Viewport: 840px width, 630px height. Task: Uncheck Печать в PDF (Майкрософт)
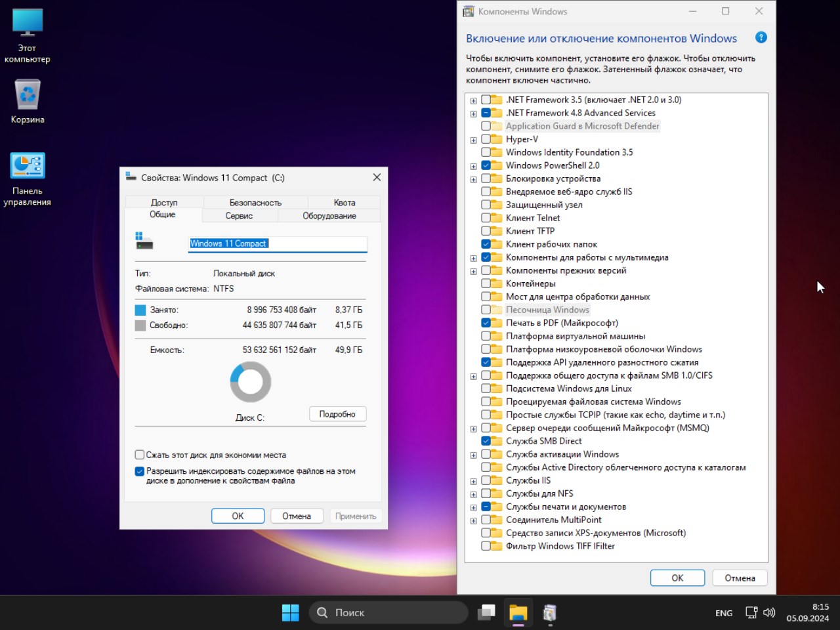coord(486,323)
